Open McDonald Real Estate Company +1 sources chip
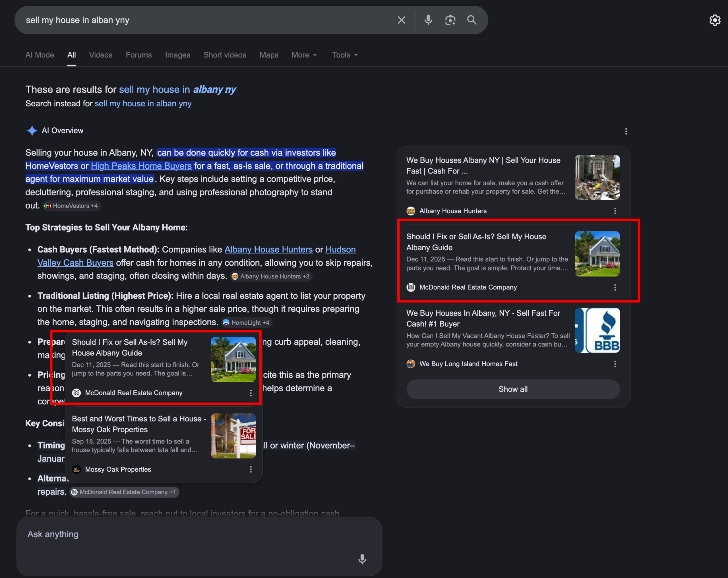Screen dimensions: 728x578 [x=124, y=493]
